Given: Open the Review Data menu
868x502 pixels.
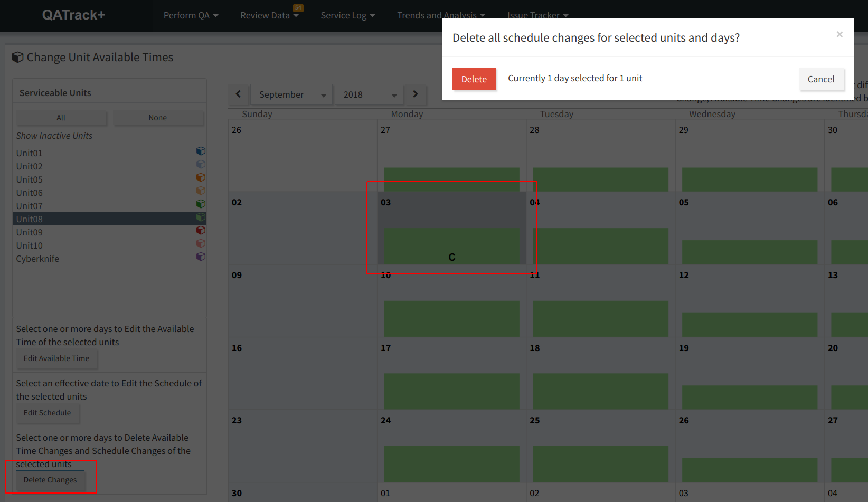Looking at the screenshot, I should point(269,15).
